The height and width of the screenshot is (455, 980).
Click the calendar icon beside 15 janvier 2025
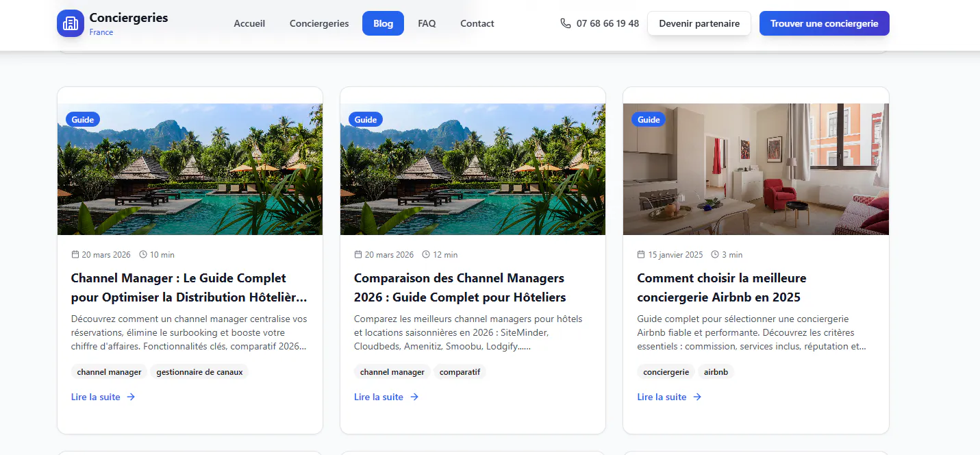[x=642, y=254]
